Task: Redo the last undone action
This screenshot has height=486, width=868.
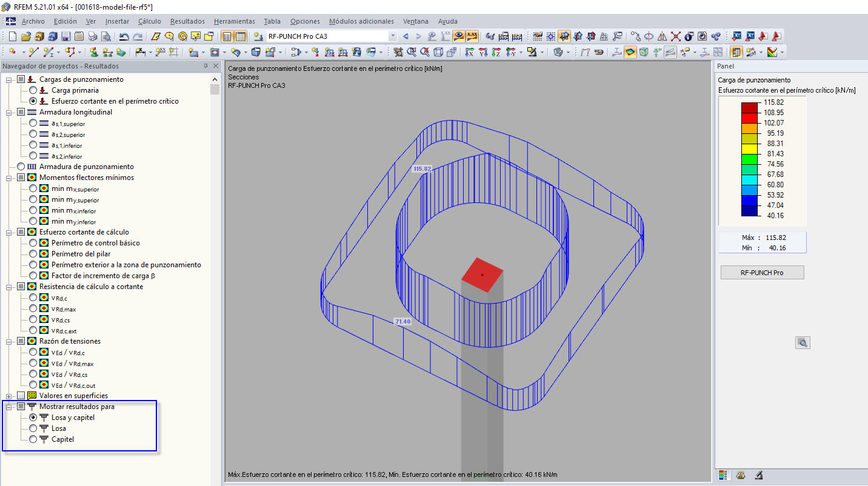Action: tap(138, 36)
